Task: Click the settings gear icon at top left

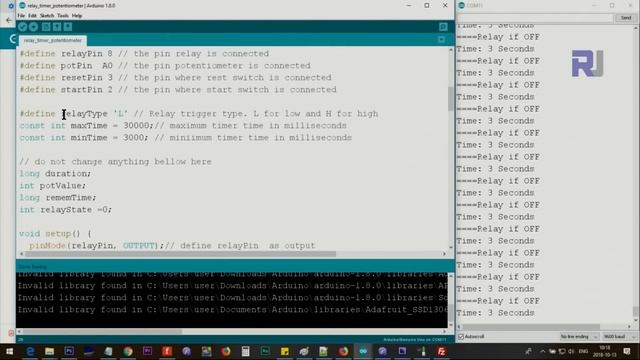Action: click(x=11, y=6)
